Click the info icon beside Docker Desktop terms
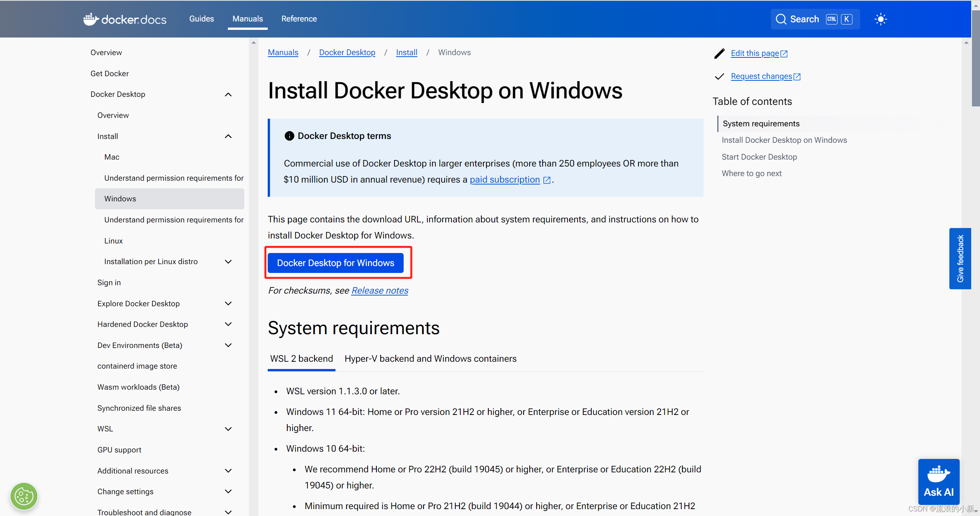This screenshot has height=516, width=980. 289,136
